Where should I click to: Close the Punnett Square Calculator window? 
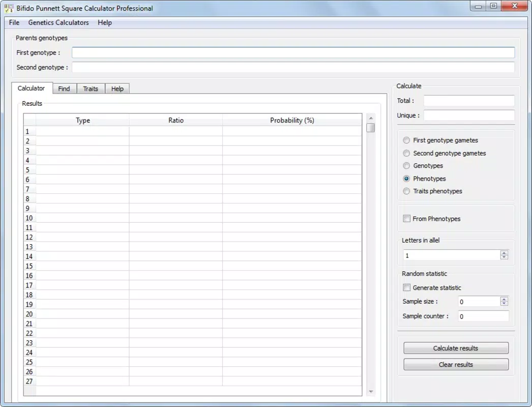[514, 6]
